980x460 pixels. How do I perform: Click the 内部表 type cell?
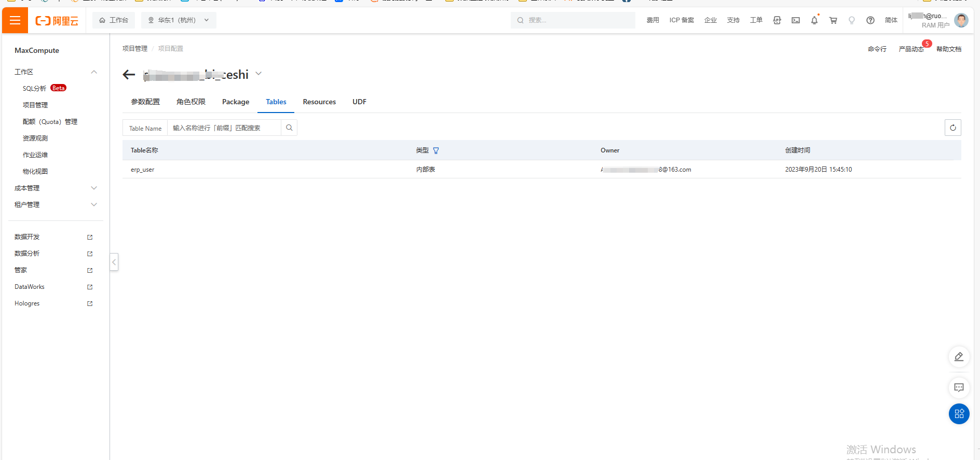point(426,170)
